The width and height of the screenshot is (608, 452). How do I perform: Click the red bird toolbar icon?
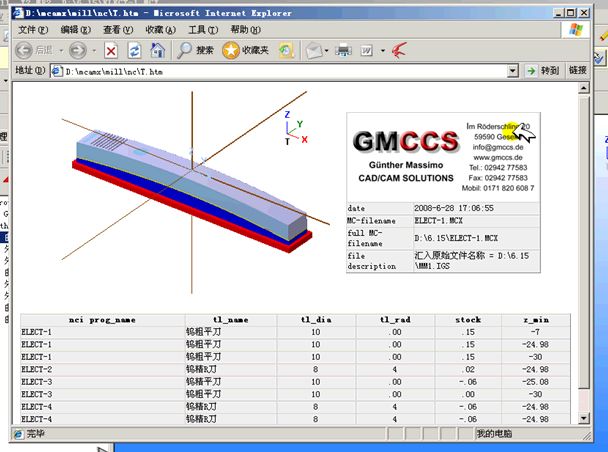(x=399, y=50)
